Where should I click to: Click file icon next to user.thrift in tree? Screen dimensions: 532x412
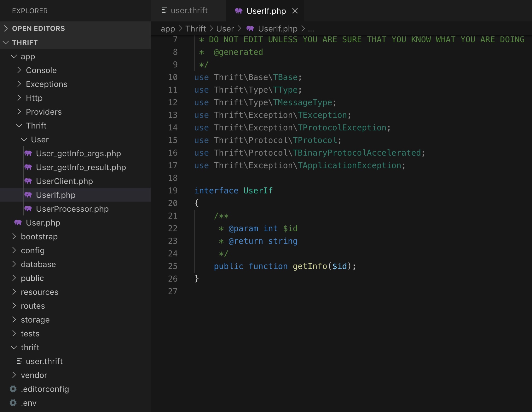pos(19,361)
